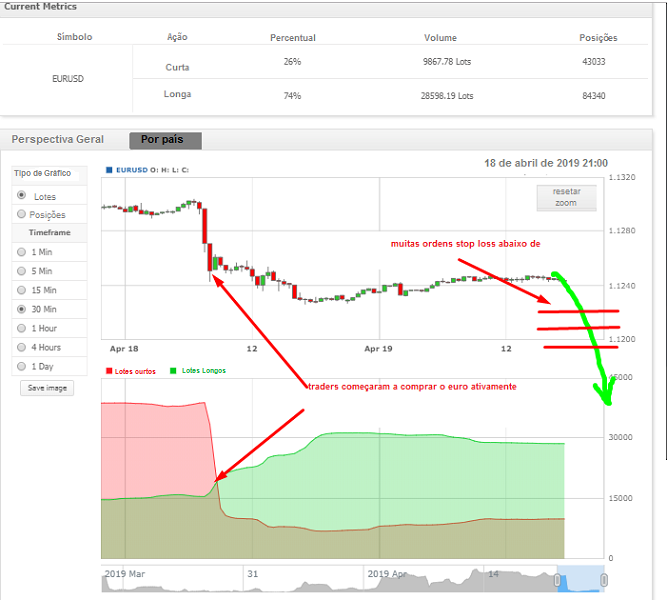The image size is (667, 600).
Task: Click the Save image button
Action: click(47, 388)
